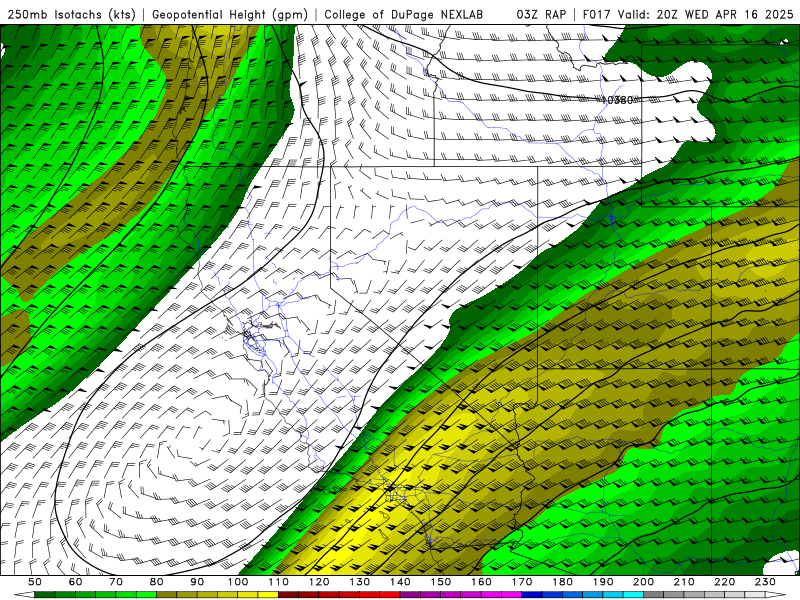Click the '250mb Isotachs (kts)' title text
Viewport: 800px width, 600px height.
[x=71, y=14]
